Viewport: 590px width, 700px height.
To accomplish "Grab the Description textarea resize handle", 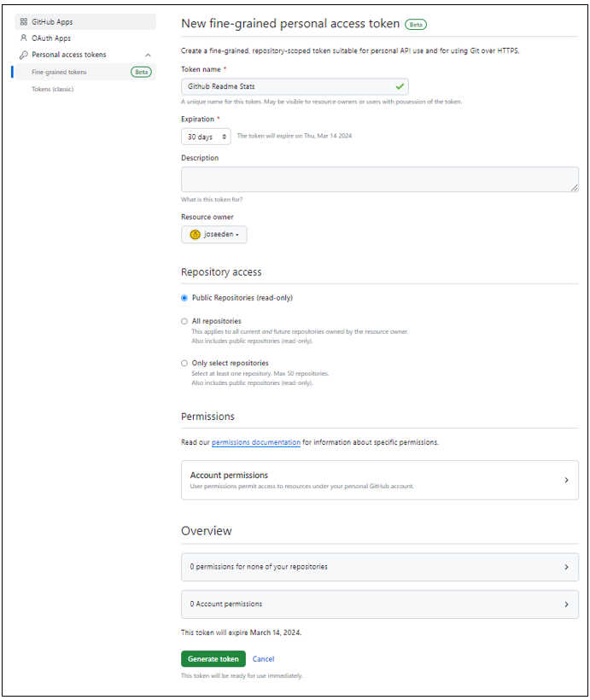I will (x=575, y=188).
